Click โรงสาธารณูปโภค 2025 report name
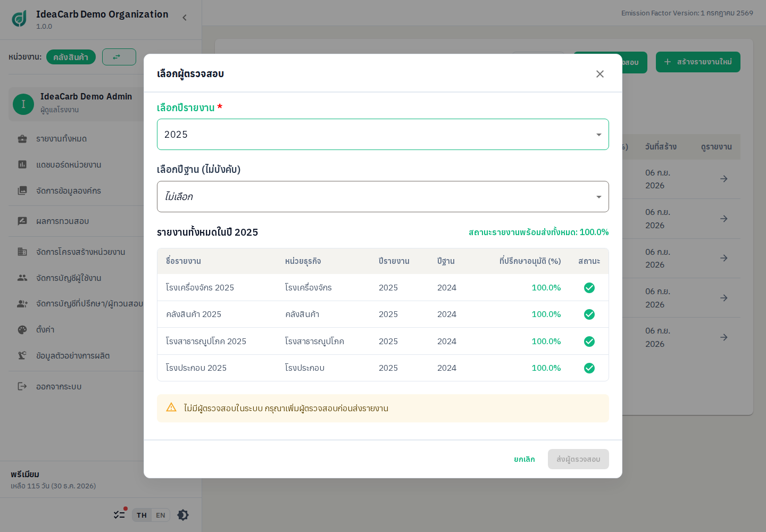The width and height of the screenshot is (766, 532). point(206,342)
